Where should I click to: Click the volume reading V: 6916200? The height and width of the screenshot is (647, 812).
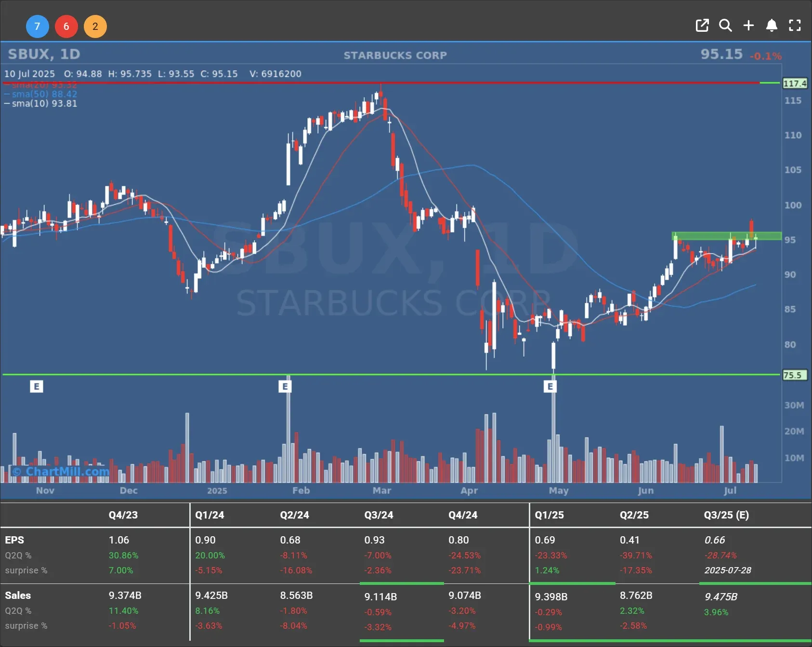click(x=275, y=74)
